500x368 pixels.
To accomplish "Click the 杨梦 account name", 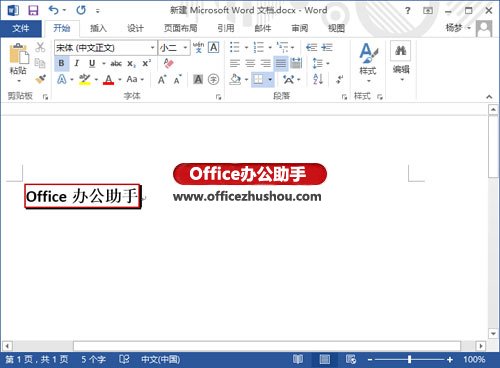I will [454, 28].
